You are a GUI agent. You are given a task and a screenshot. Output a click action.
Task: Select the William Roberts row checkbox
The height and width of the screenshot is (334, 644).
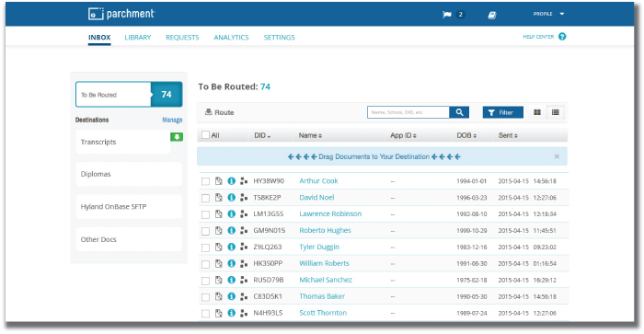click(205, 264)
